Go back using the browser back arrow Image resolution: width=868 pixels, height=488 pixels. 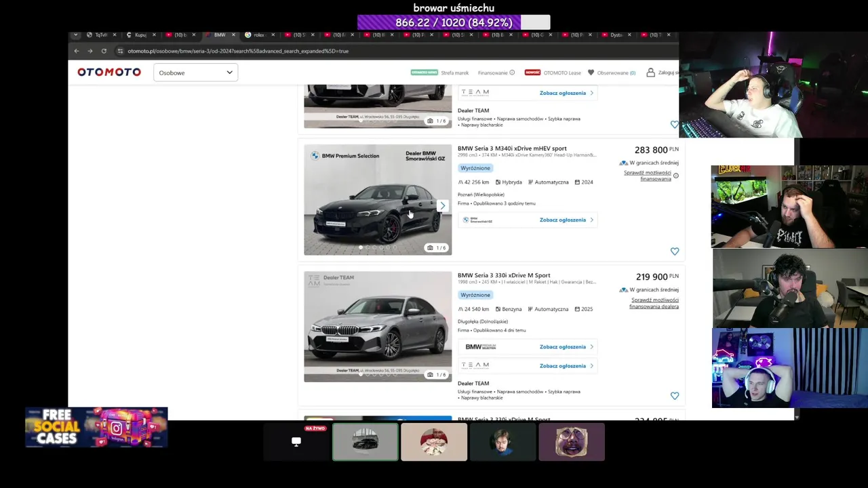(x=77, y=51)
